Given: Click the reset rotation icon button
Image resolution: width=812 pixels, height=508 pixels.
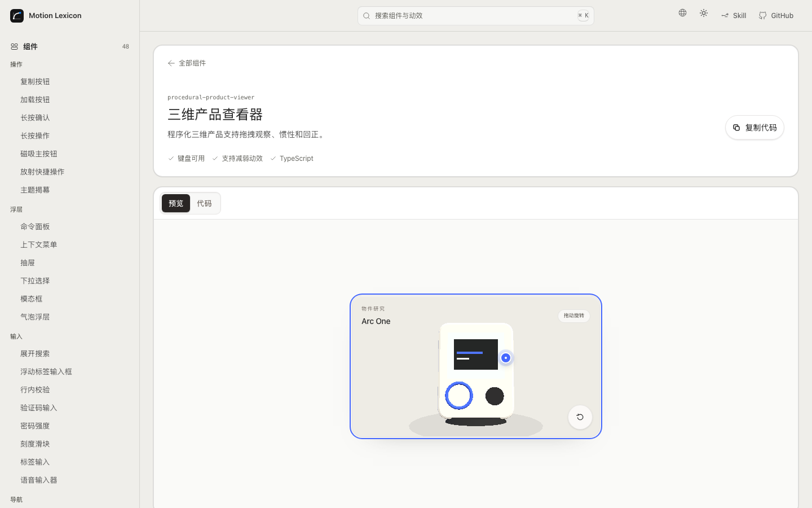Looking at the screenshot, I should 580,417.
